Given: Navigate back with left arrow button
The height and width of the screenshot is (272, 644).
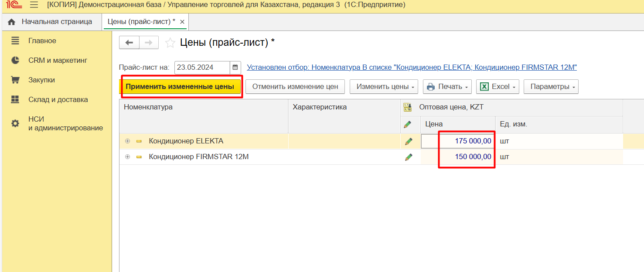Looking at the screenshot, I should (129, 42).
